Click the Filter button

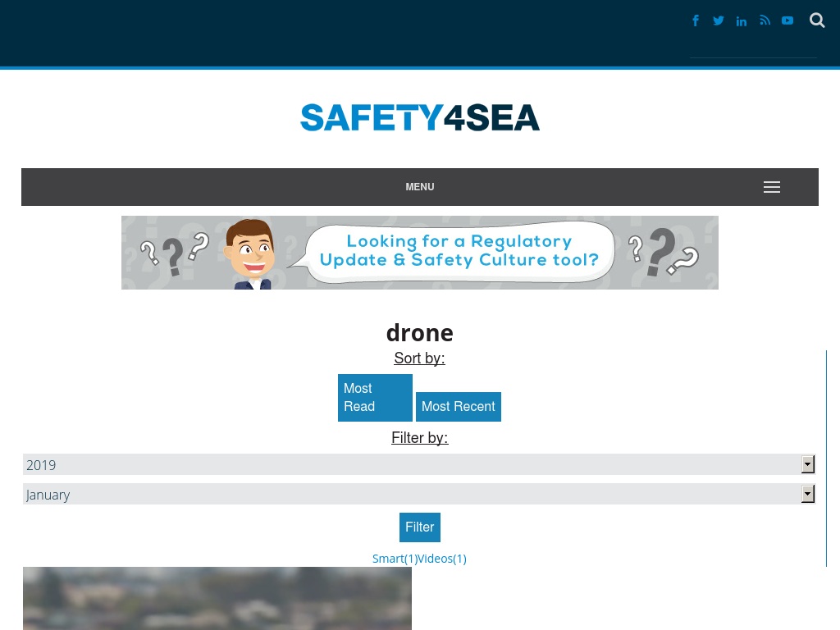pos(420,527)
